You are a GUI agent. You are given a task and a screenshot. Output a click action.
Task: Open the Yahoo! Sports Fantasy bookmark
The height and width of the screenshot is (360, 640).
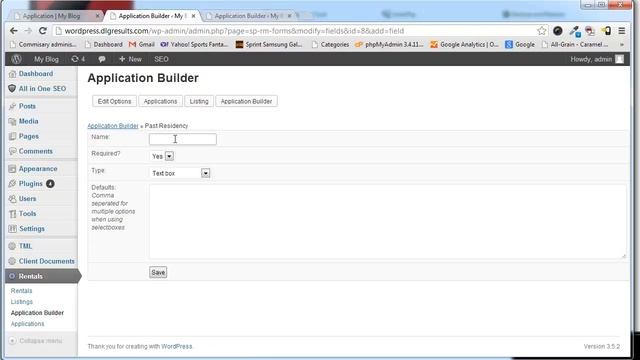coord(194,44)
